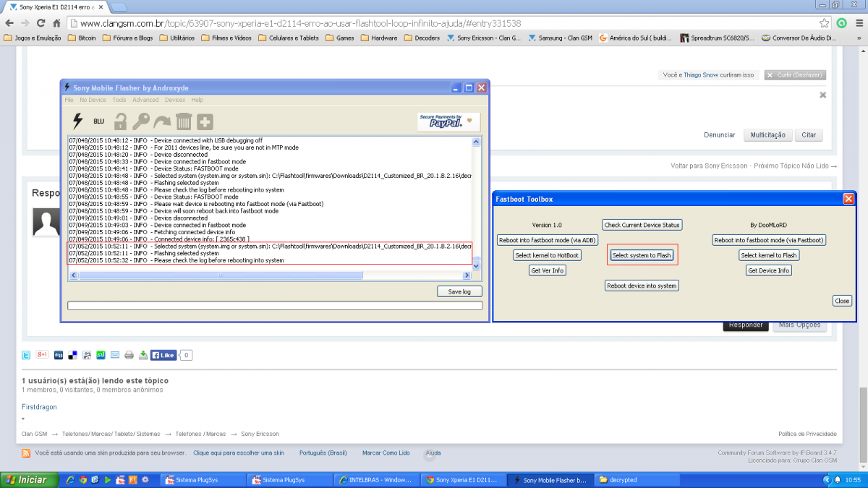Open the Devices menu in Flashtool
This screenshot has height=488, width=868.
(175, 100)
